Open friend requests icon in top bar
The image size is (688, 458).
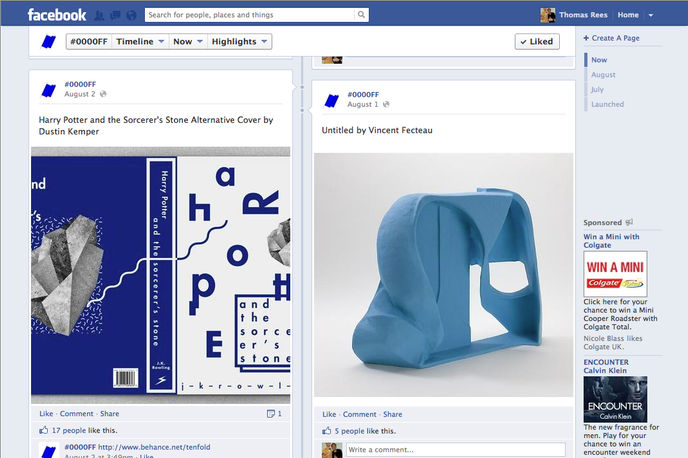coord(100,15)
